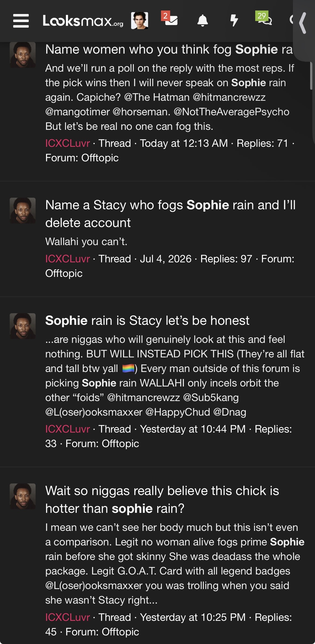Image resolution: width=315 pixels, height=644 pixels.
Task: Open thread "Sophie rain is Stacy let's be honest"
Action: (147, 321)
